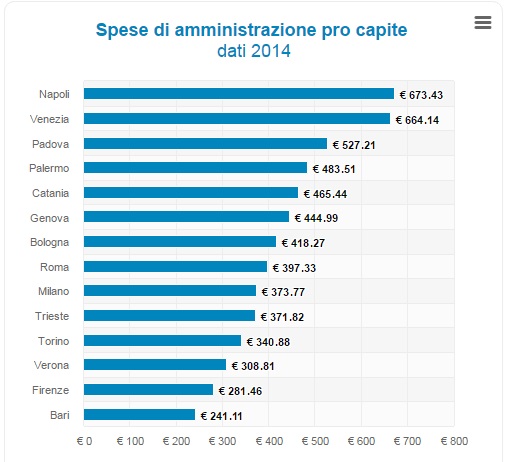This screenshot has width=511, height=462.
Task: Click the € 400 axis label
Action: point(269,441)
